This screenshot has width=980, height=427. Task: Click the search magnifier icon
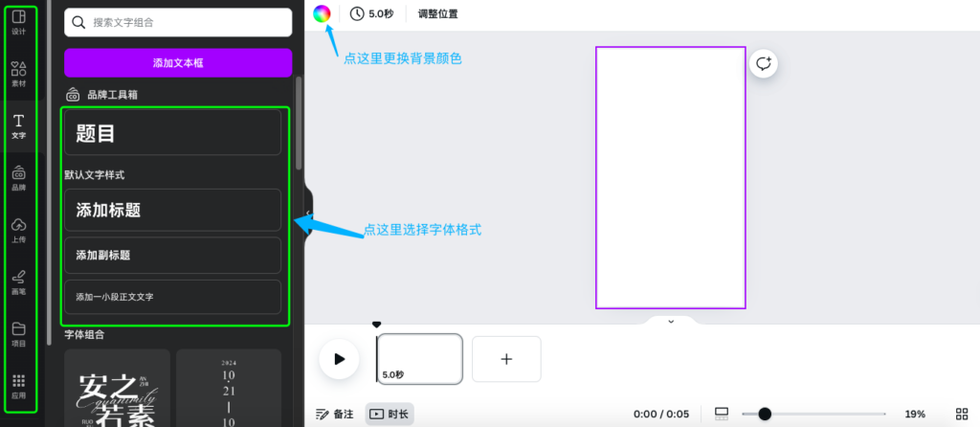point(78,23)
